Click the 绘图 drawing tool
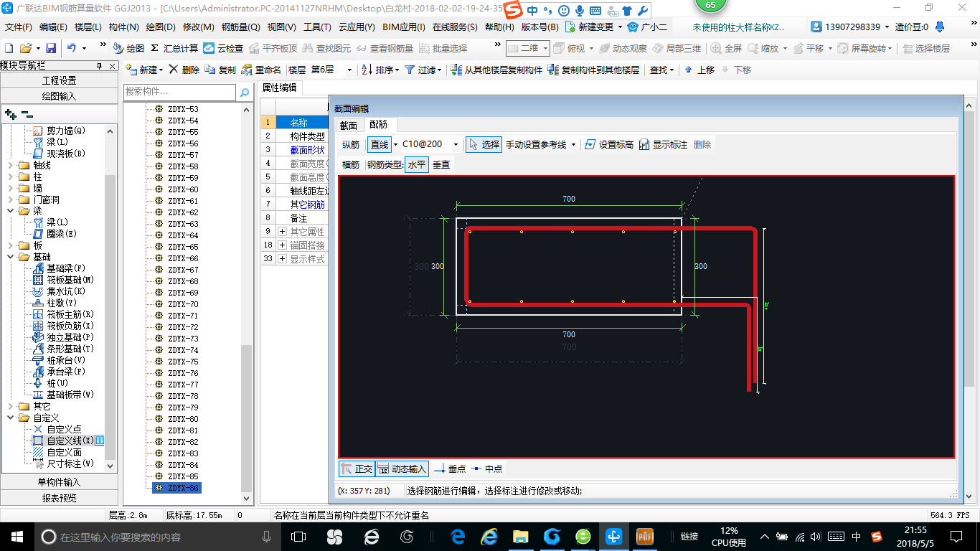 [x=128, y=48]
